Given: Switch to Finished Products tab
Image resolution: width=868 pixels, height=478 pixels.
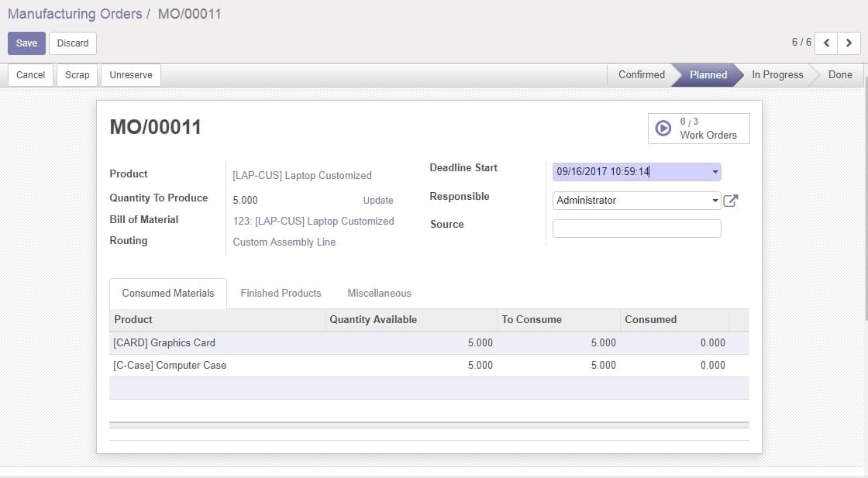Looking at the screenshot, I should click(x=281, y=294).
